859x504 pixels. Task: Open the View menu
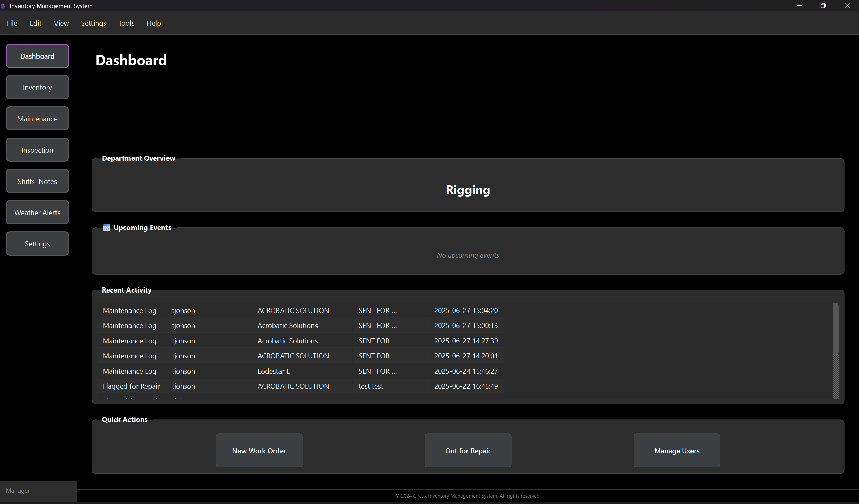(61, 23)
